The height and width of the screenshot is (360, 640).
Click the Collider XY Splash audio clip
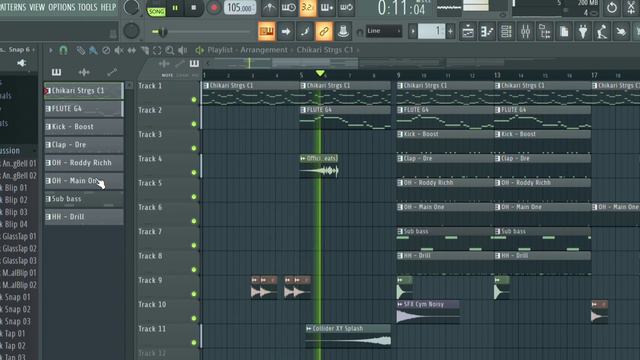pyautogui.click(x=348, y=336)
